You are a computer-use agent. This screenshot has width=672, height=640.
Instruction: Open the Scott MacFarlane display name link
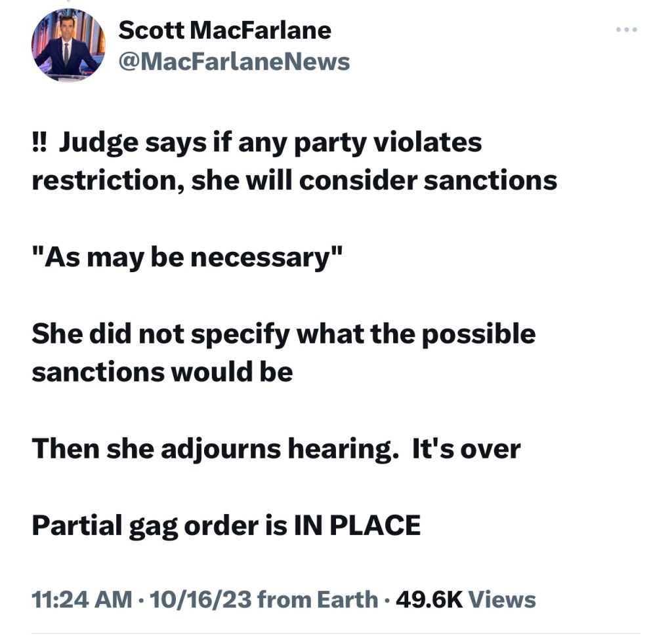224,30
